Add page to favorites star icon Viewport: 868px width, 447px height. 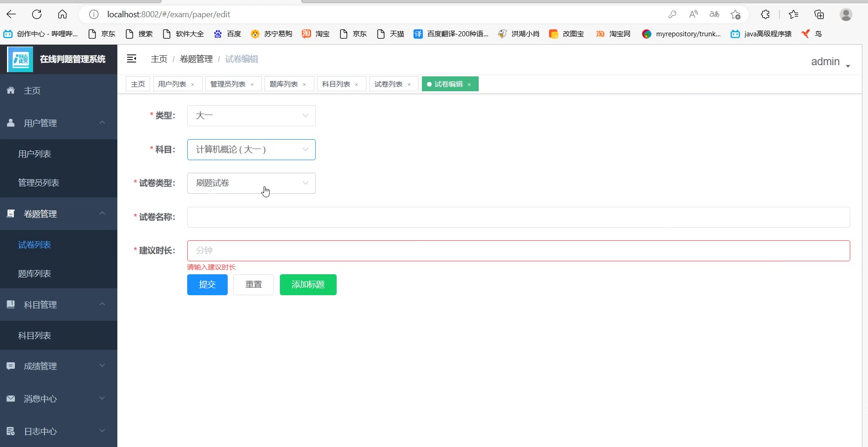[x=736, y=14]
